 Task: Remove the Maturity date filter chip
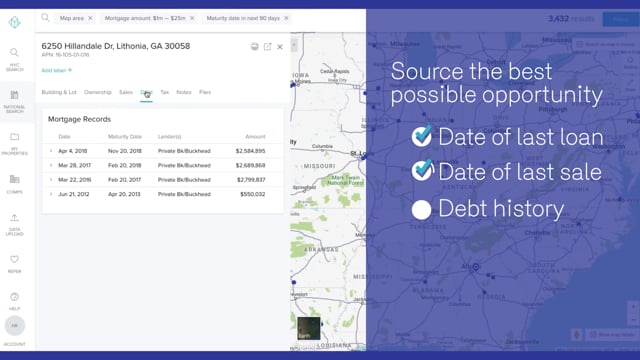286,18
